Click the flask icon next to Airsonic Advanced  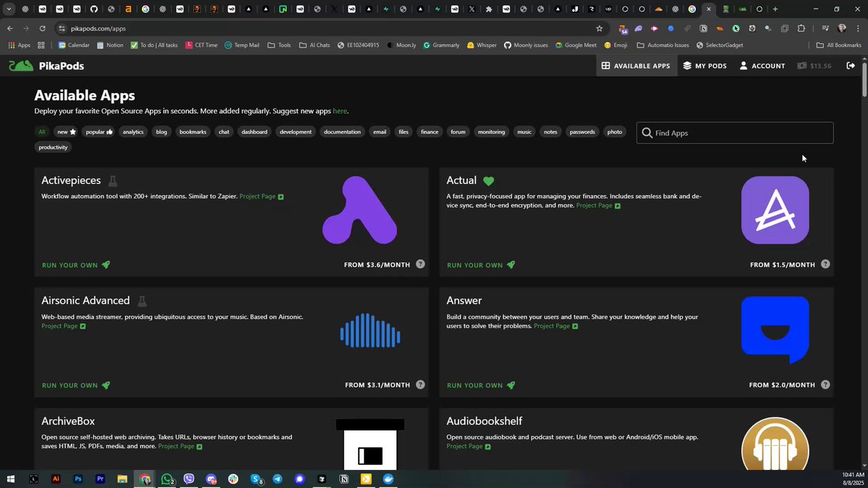tap(142, 301)
